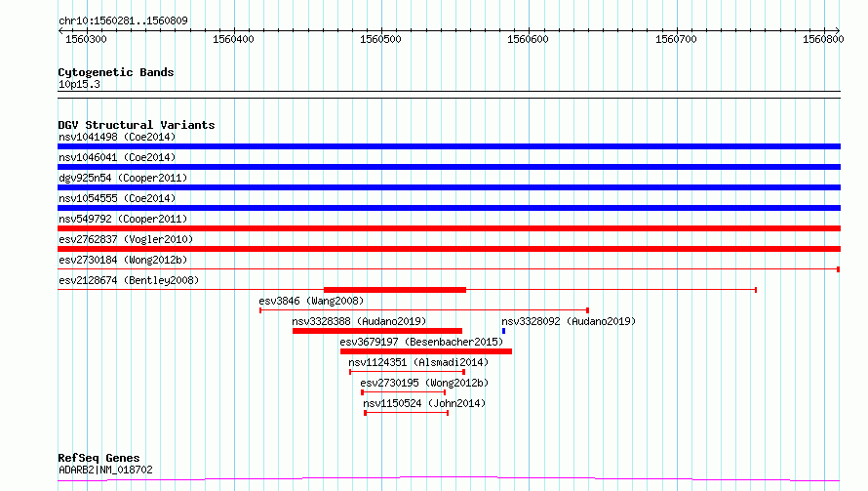The width and height of the screenshot is (868, 491).
Task: Click the RefSeq Genes track title
Action: [x=99, y=459]
